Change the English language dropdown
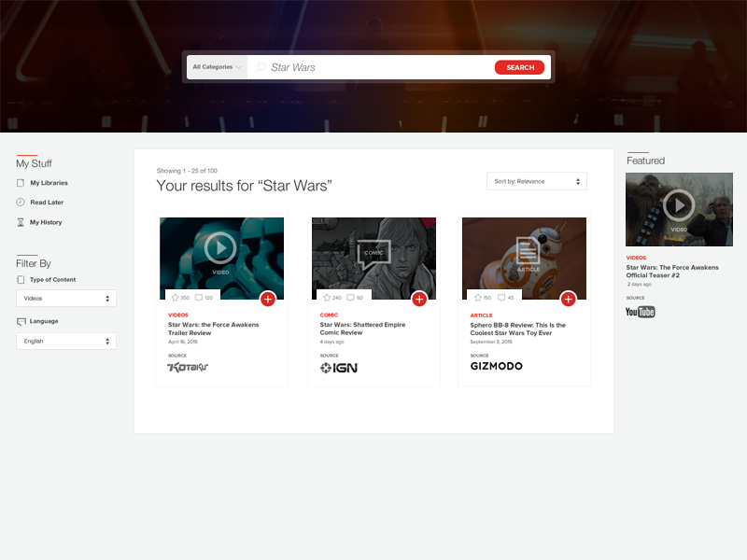The height and width of the screenshot is (560, 747). tap(66, 342)
